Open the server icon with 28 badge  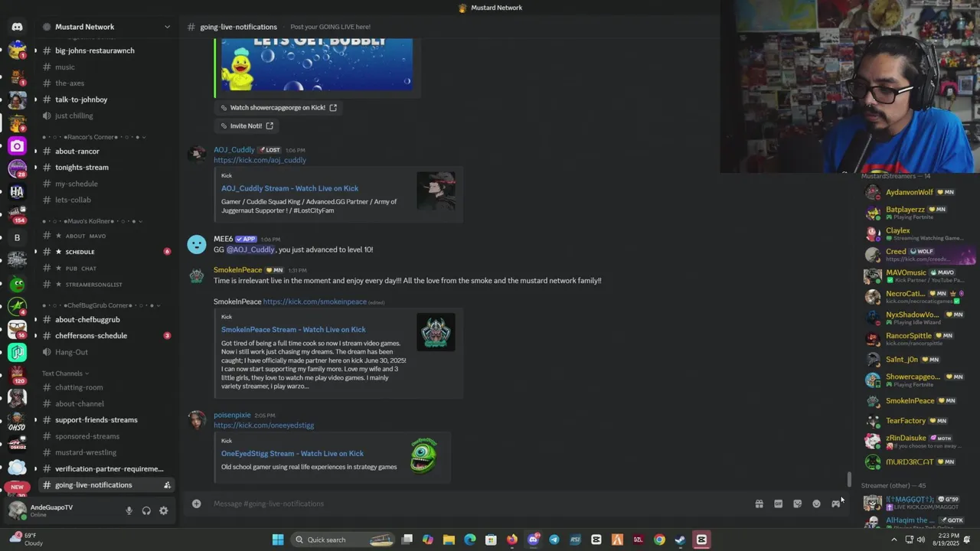(x=17, y=169)
